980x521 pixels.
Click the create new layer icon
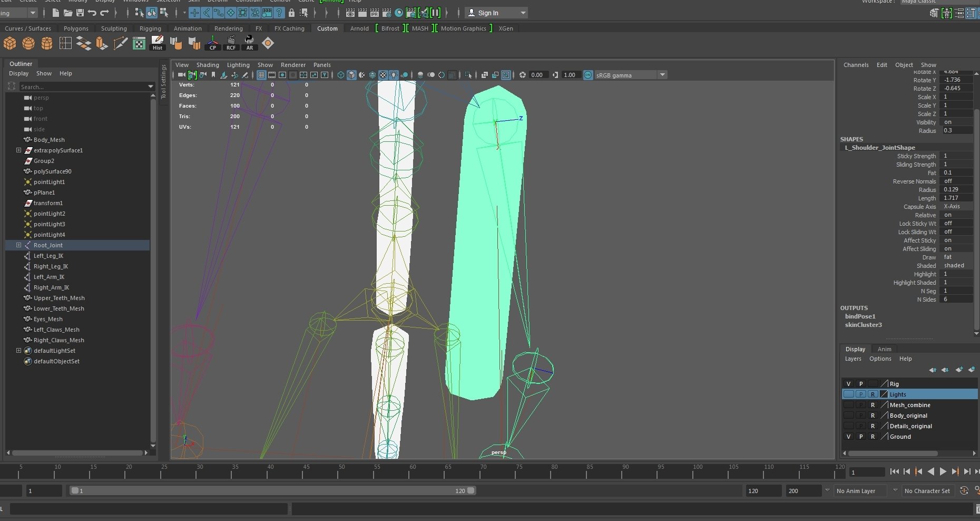(959, 370)
